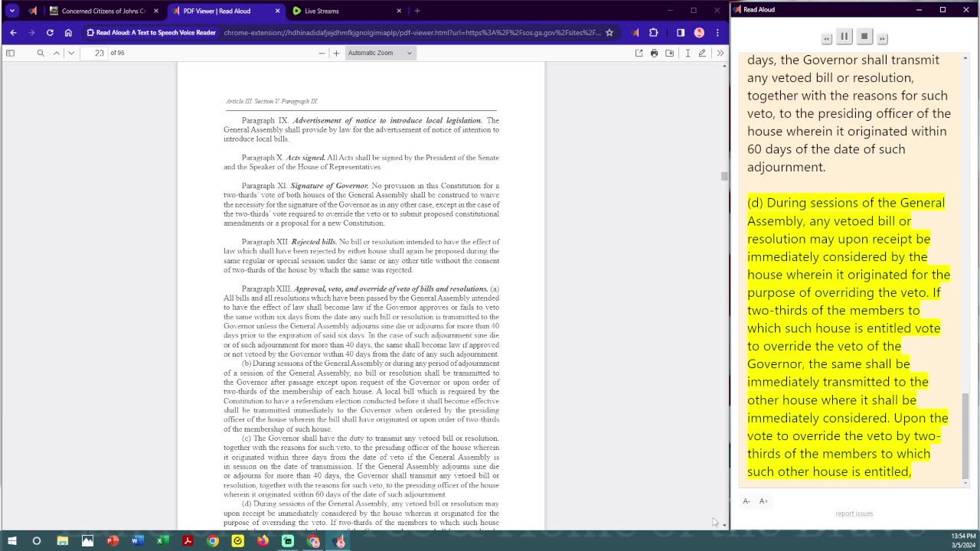Go back in browser history
Viewport: 980px width, 551px height.
tap(13, 33)
